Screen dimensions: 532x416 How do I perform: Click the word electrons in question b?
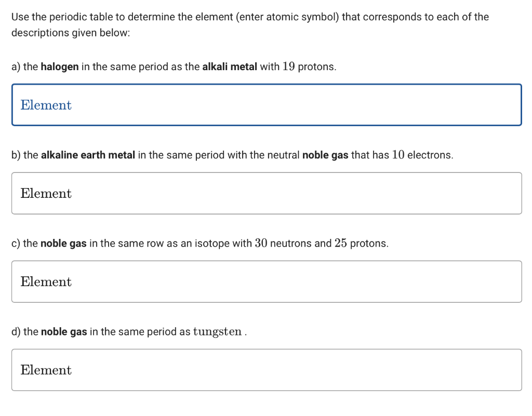click(430, 155)
